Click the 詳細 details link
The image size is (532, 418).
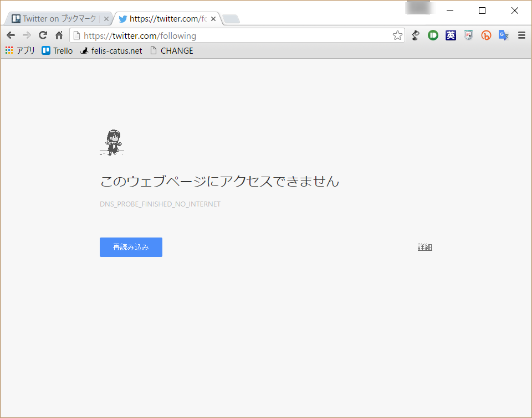(x=424, y=247)
